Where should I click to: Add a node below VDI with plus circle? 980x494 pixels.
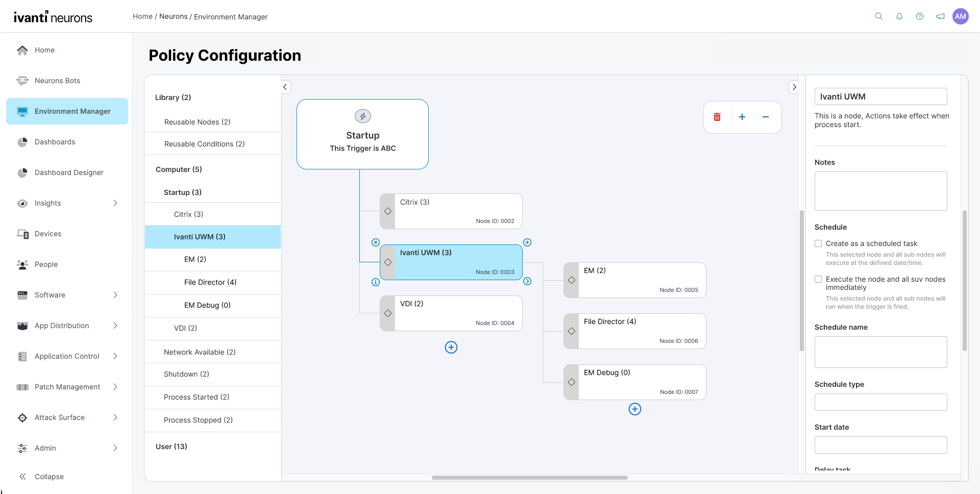451,348
